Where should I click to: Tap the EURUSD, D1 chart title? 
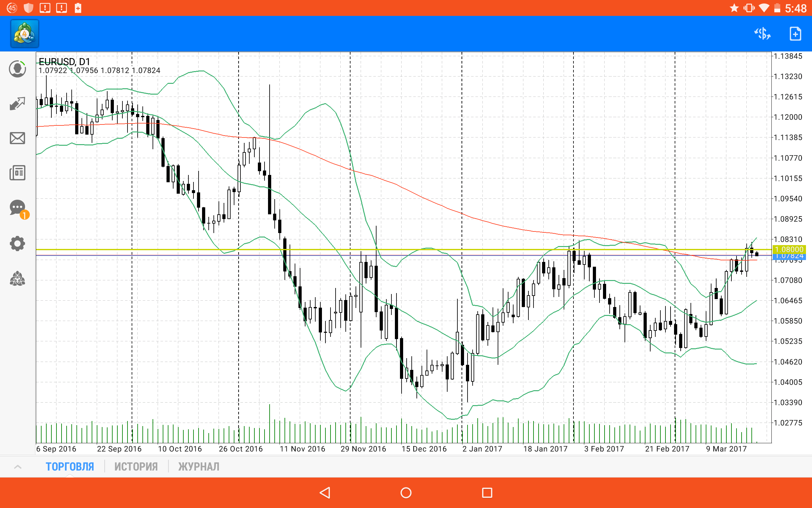pyautogui.click(x=64, y=62)
